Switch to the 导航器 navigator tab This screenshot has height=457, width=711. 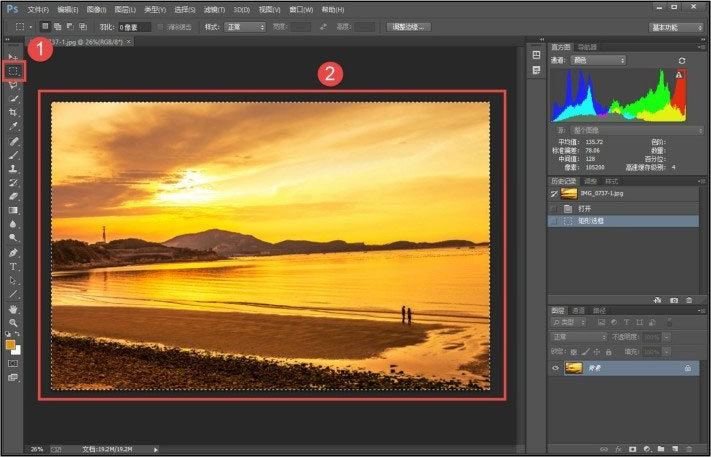pyautogui.click(x=588, y=47)
